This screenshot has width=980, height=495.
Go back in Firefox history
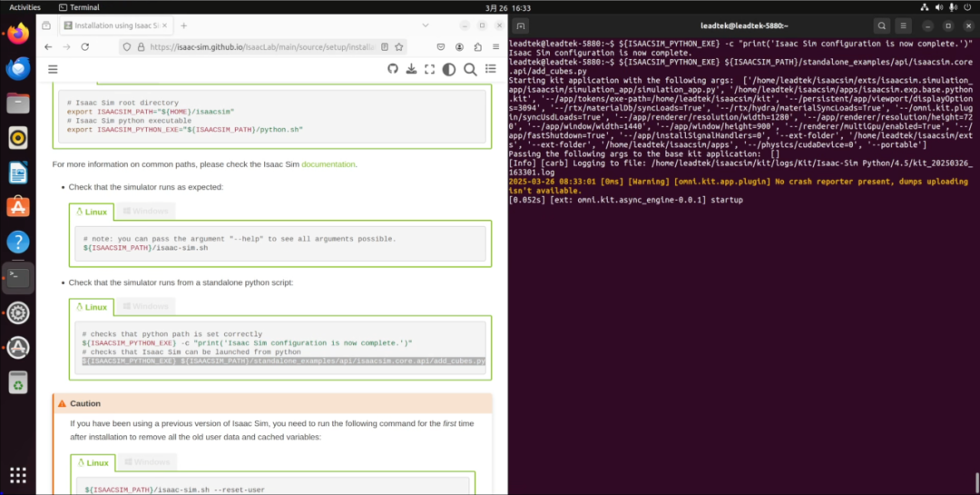click(x=48, y=47)
